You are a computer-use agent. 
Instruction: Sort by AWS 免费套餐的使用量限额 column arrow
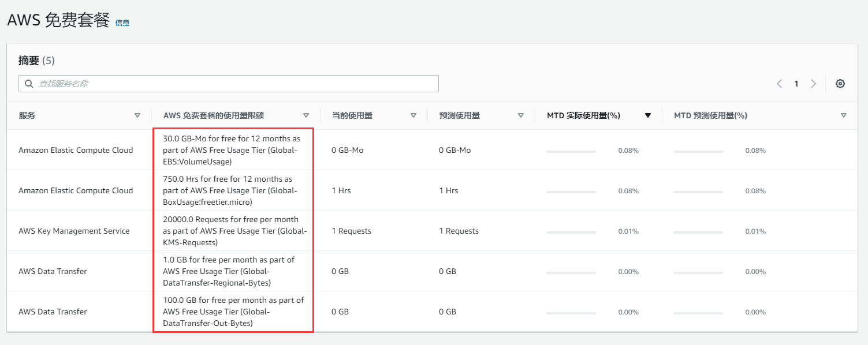click(306, 115)
